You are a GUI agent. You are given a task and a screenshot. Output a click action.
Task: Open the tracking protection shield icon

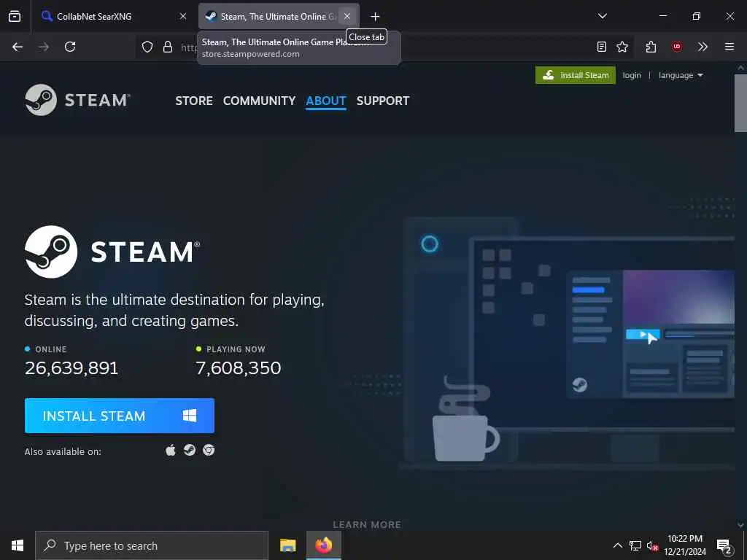coord(147,47)
